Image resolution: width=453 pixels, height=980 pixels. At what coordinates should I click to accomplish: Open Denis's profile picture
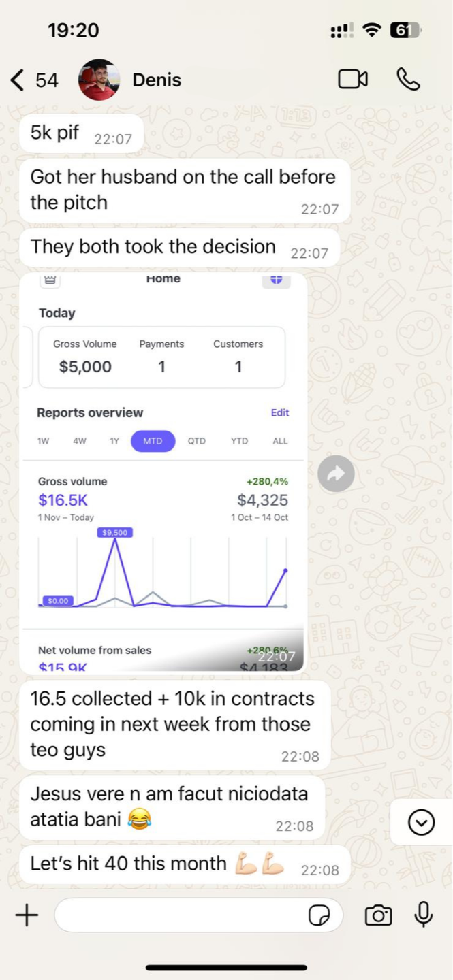tap(99, 80)
